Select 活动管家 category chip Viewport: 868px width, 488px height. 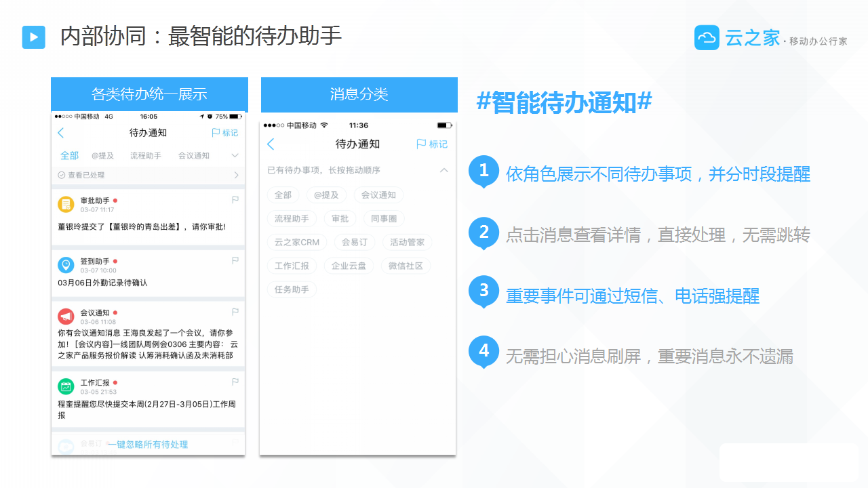(407, 242)
